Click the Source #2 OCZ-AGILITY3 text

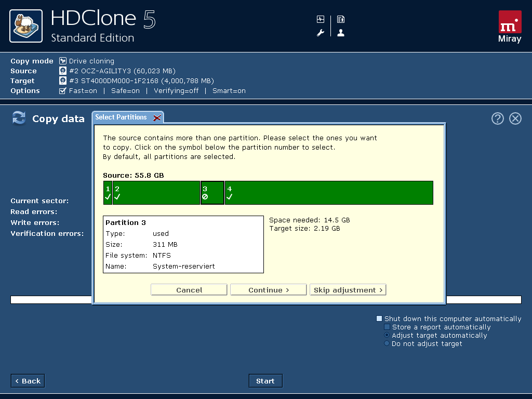122,71
